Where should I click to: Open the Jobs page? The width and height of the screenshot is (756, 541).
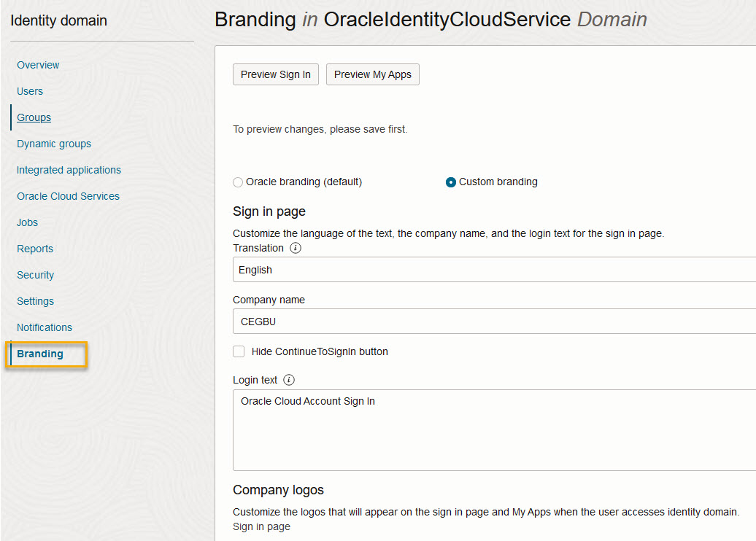(x=28, y=222)
